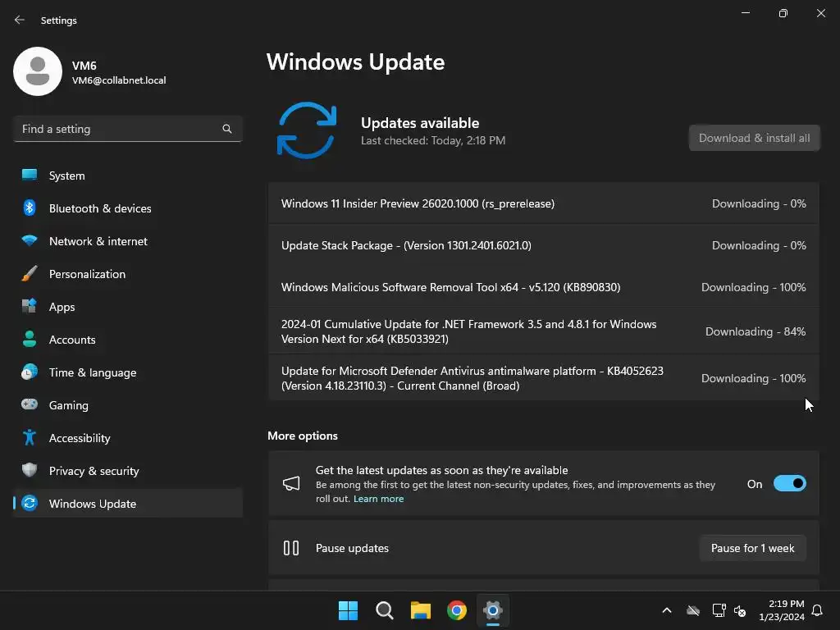Click the Gaming controller icon

pyautogui.click(x=30, y=404)
